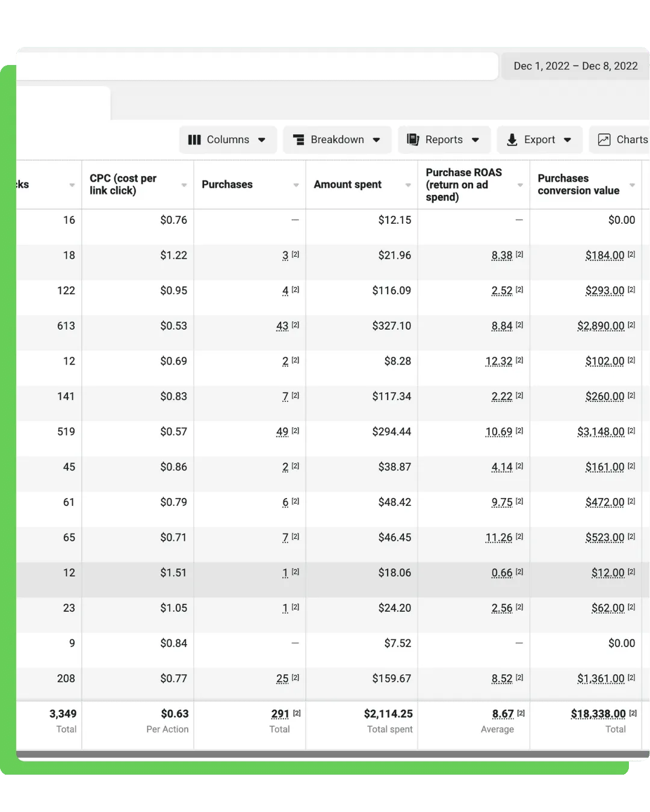650x812 pixels.
Task: Click the $3,148.00 conversion value
Action: click(x=601, y=432)
